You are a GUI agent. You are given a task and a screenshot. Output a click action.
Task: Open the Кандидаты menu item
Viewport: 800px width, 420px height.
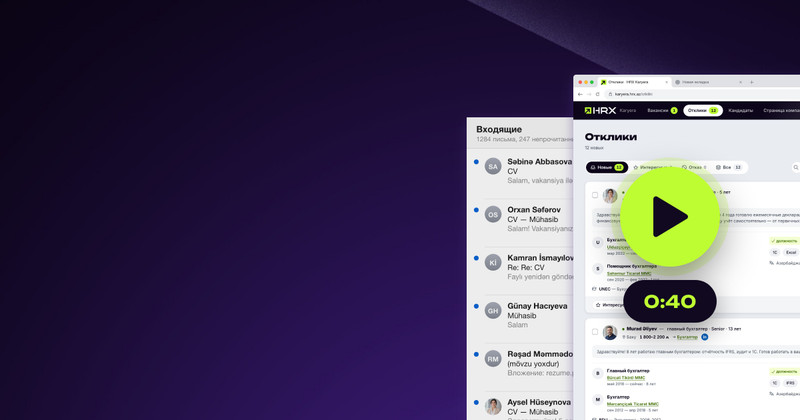tap(741, 110)
